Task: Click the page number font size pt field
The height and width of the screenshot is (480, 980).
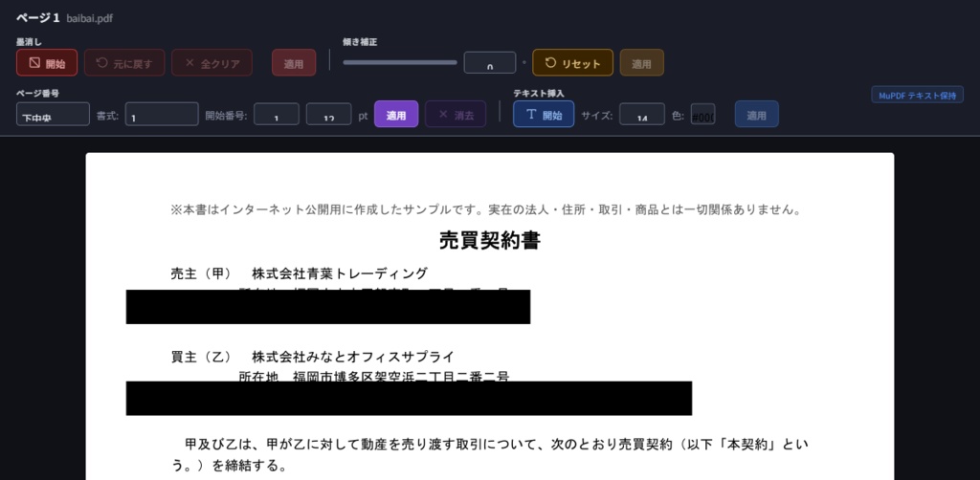Action: [x=329, y=114]
